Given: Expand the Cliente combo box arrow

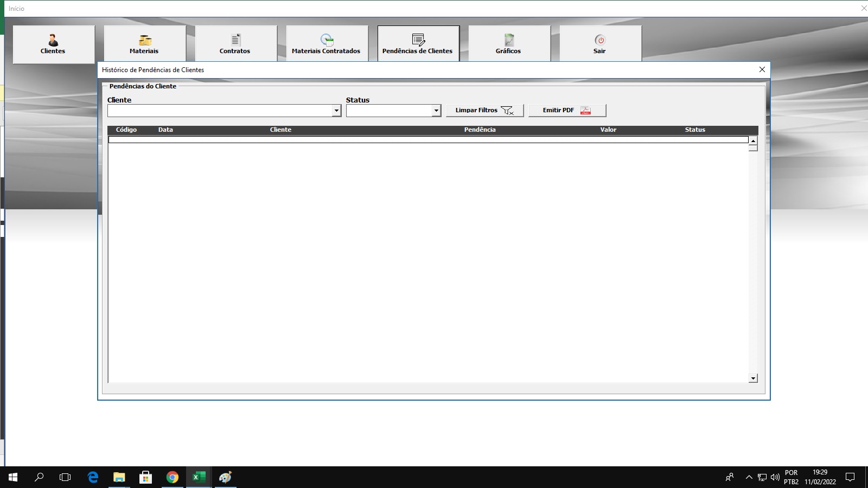Looking at the screenshot, I should tap(336, 111).
